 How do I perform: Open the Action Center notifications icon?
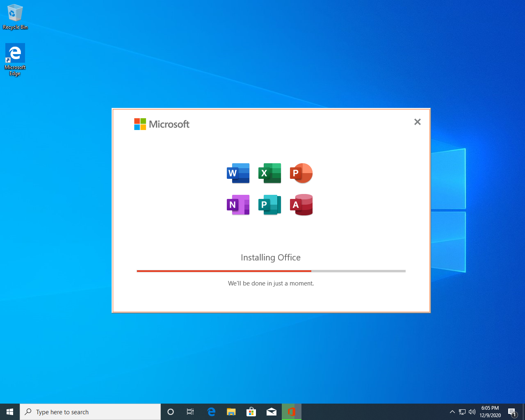512,412
